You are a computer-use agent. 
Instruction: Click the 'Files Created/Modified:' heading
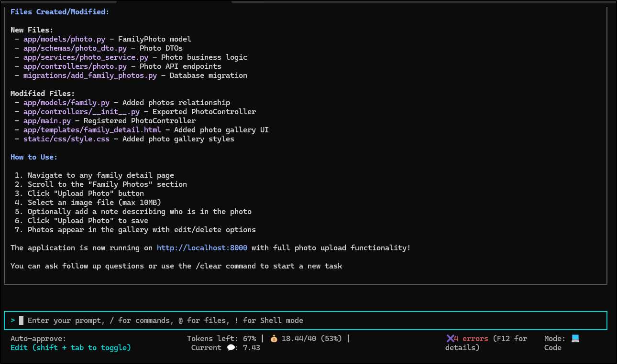click(60, 12)
